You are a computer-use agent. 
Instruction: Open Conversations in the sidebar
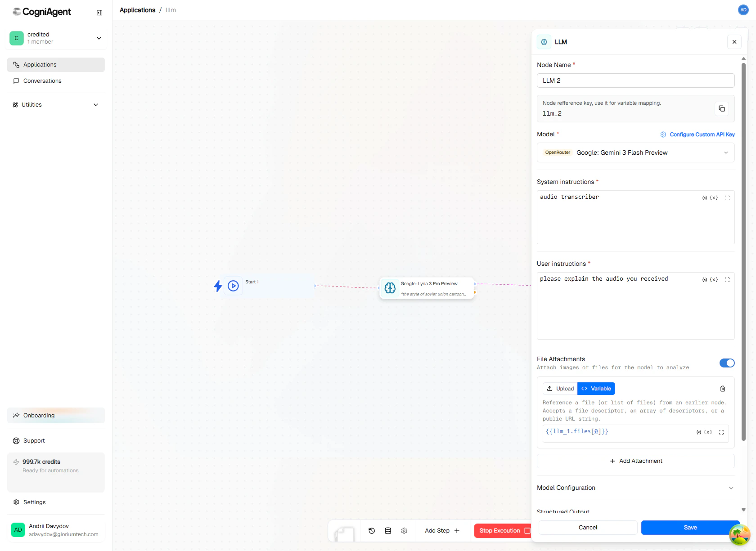coord(56,81)
